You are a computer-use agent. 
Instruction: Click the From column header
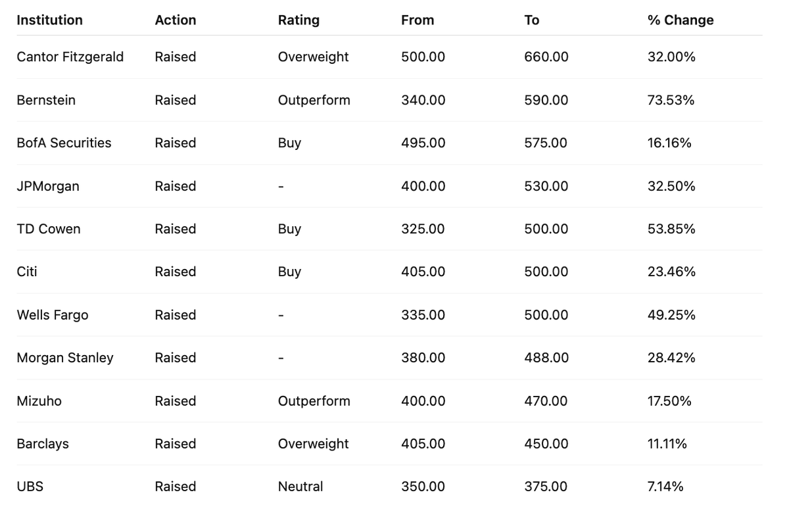click(x=418, y=20)
